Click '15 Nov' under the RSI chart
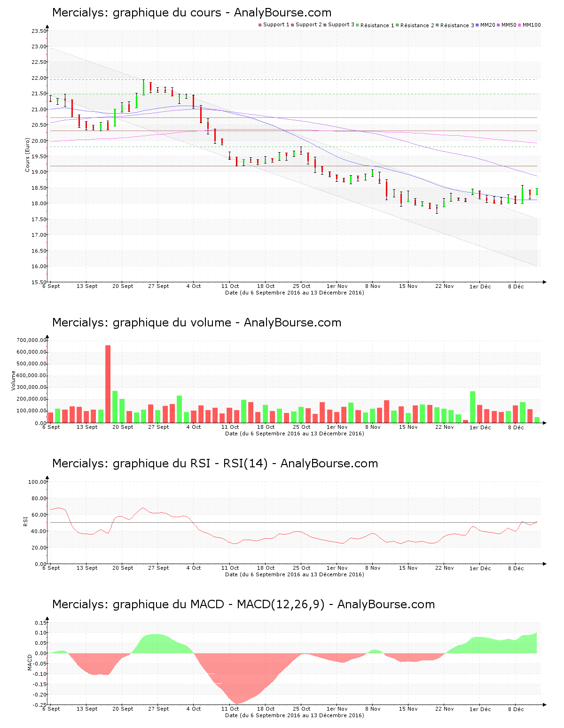Screen dimensions: 564x728 coord(408,568)
